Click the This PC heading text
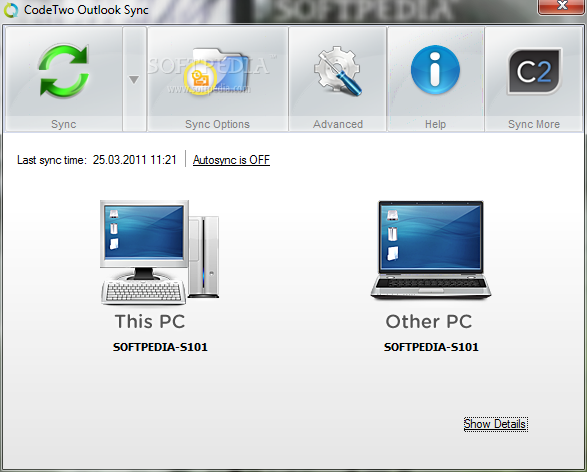587x472 pixels. (150, 322)
